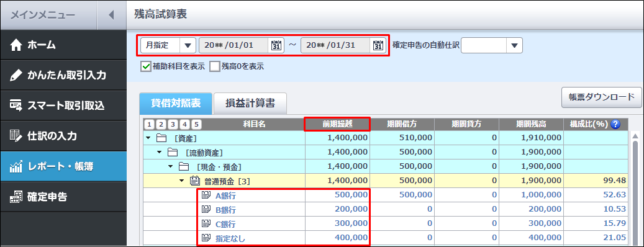Switch to the 貸借対照表 tab
Viewport: 644px width, 247px height.
click(x=176, y=104)
